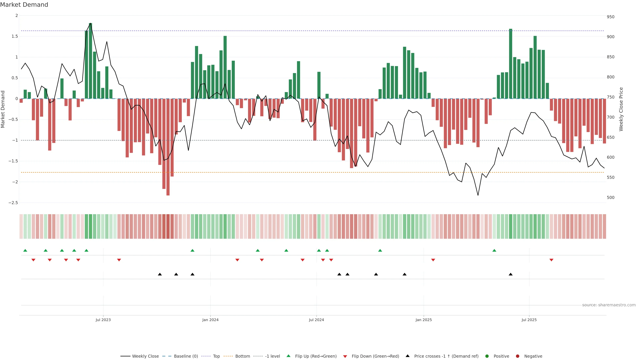Click the -1 level legend item

[x=272, y=356]
